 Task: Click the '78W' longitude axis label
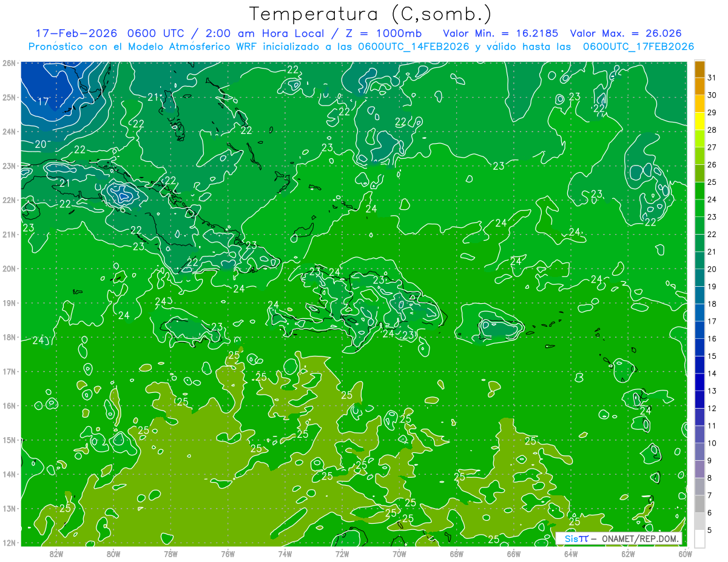(x=170, y=554)
